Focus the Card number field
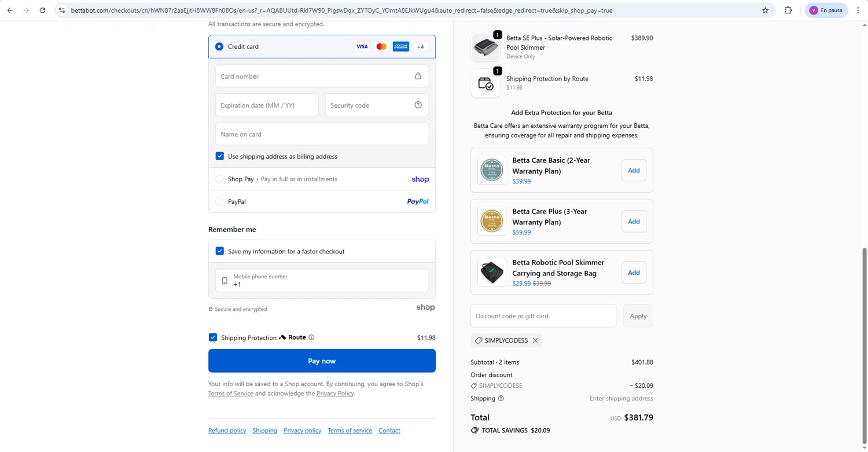Image resolution: width=868 pixels, height=452 pixels. (322, 76)
